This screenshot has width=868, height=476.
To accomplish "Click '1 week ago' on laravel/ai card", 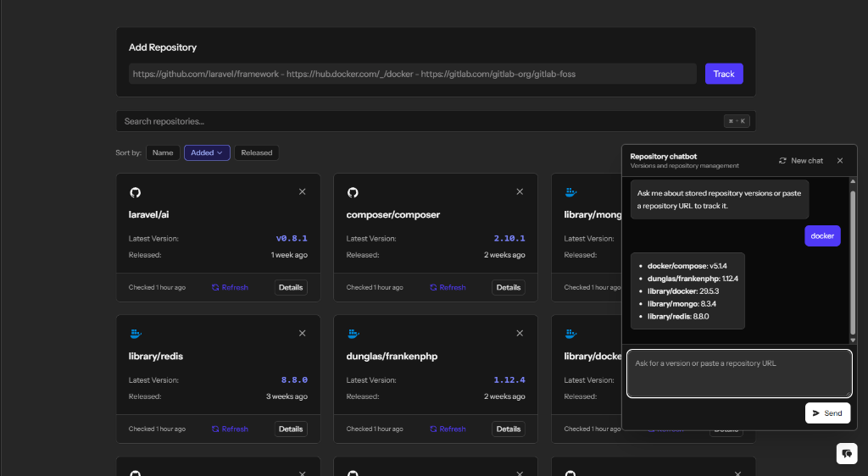I will pyautogui.click(x=289, y=255).
